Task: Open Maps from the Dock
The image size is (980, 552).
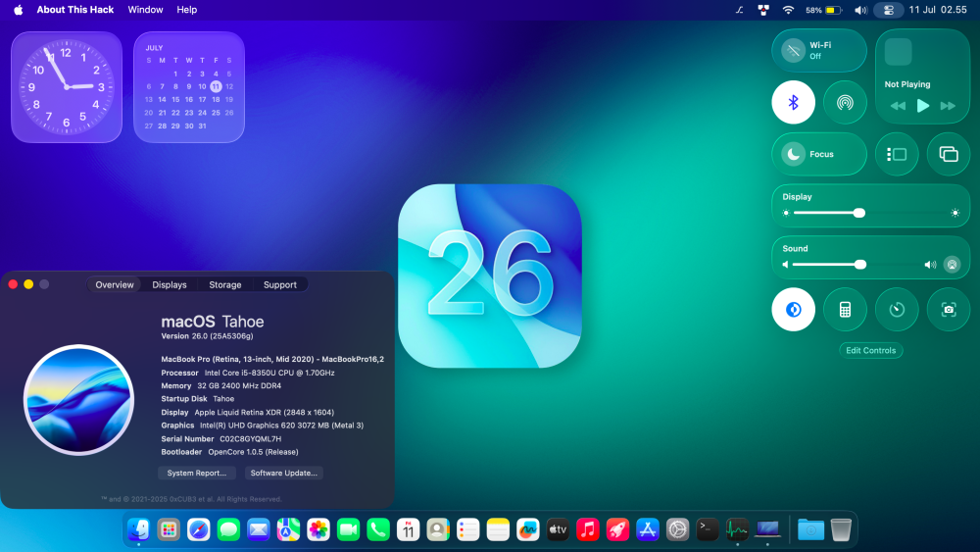Action: coord(288,529)
